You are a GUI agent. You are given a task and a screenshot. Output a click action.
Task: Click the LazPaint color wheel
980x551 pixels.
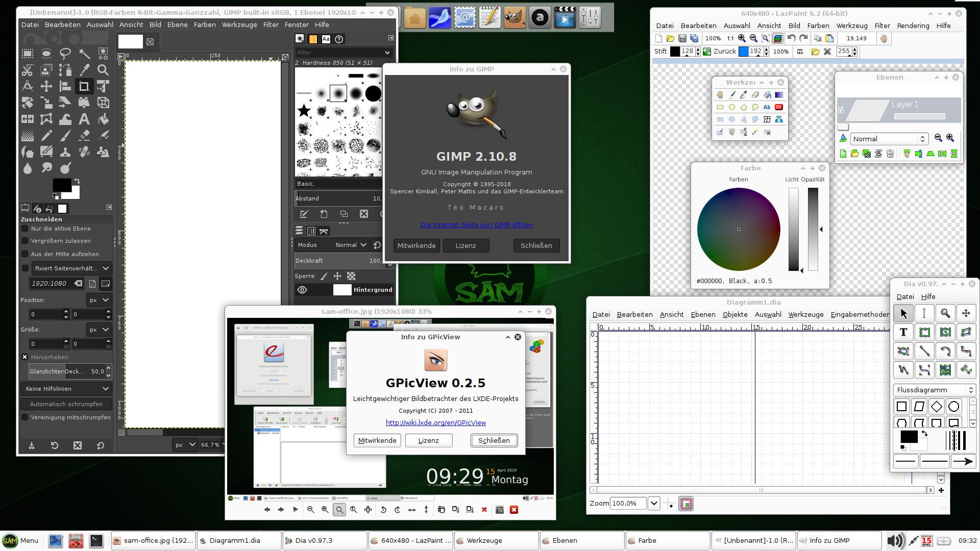pyautogui.click(x=738, y=229)
